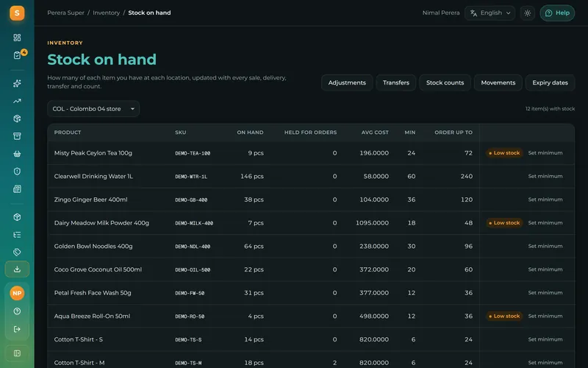
Task: Open the shield alert icon in sidebar
Action: point(17,171)
